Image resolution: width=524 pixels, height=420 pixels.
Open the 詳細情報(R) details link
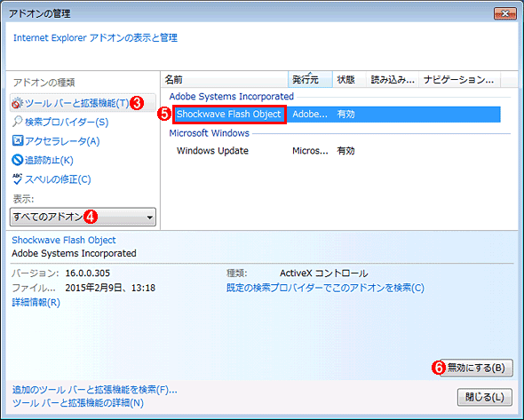tap(36, 303)
